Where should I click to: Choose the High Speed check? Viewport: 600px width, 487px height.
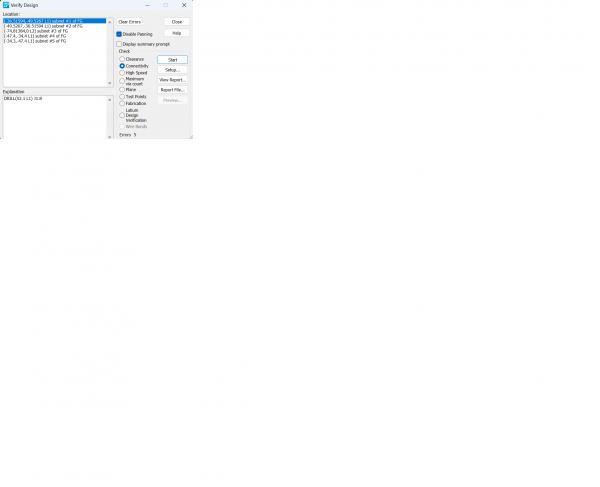(122, 73)
